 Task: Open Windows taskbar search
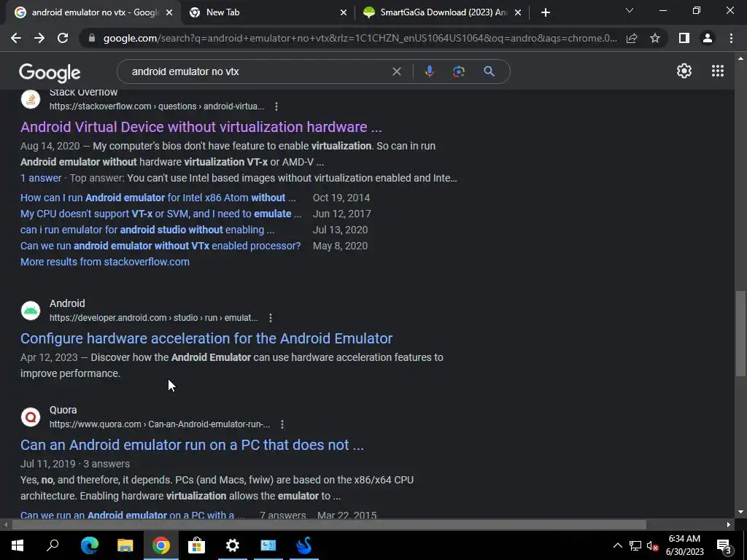pos(53,545)
